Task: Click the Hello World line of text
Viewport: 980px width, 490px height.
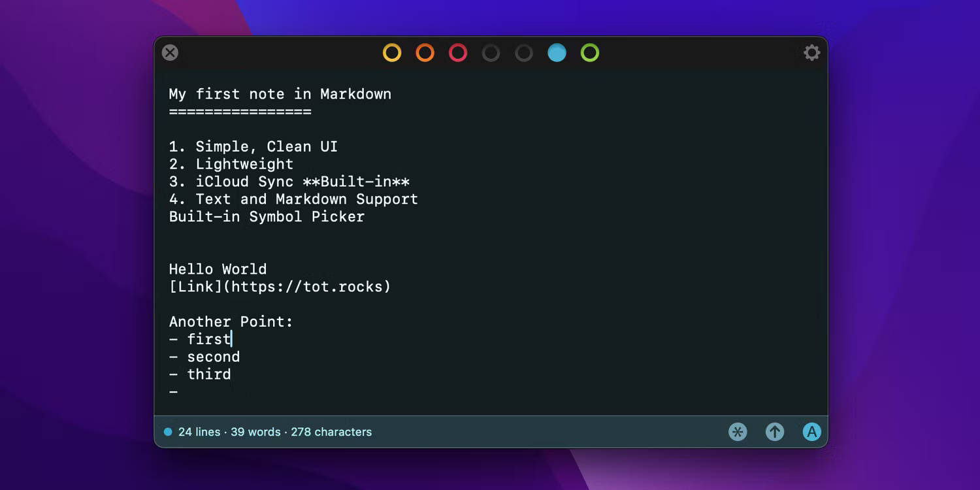Action: pyautogui.click(x=218, y=269)
